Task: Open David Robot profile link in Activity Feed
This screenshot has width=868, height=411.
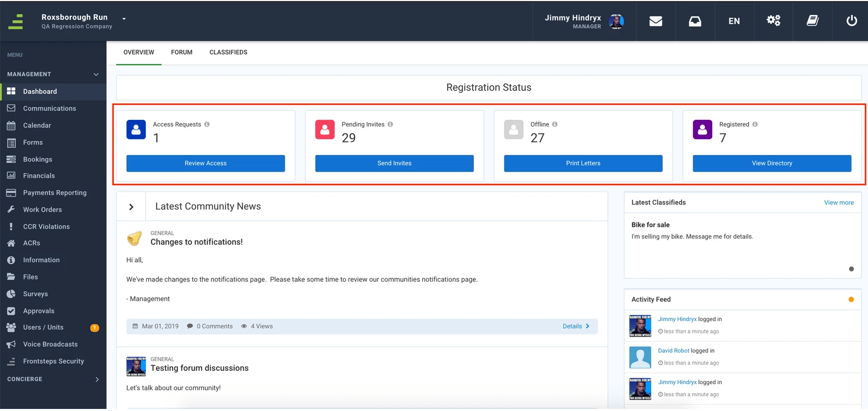Action: (673, 351)
